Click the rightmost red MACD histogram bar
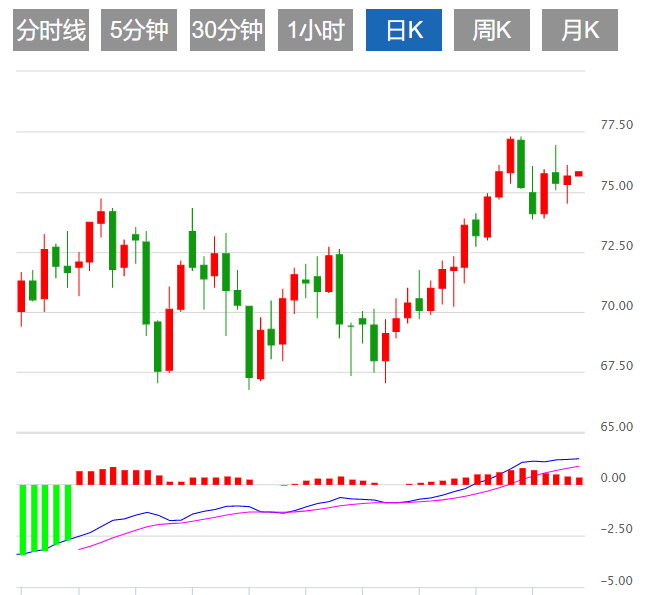649x595 pixels. click(578, 480)
